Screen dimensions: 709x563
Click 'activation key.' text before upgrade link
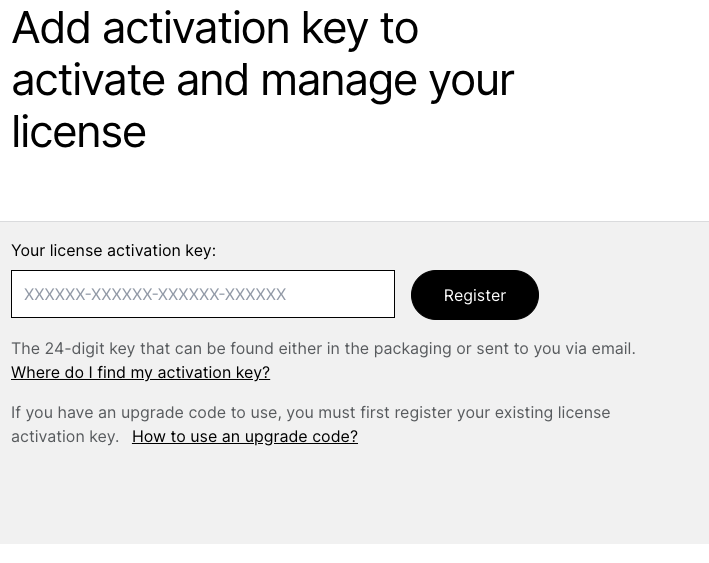point(65,436)
